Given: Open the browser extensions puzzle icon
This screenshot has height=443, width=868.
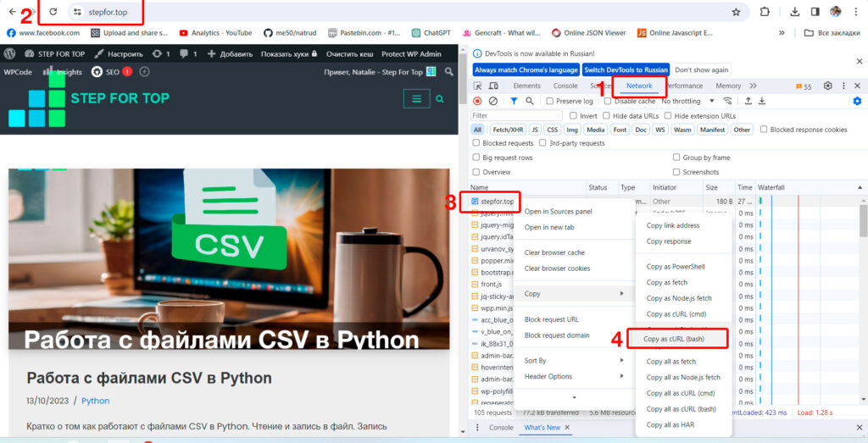Looking at the screenshot, I should [765, 12].
